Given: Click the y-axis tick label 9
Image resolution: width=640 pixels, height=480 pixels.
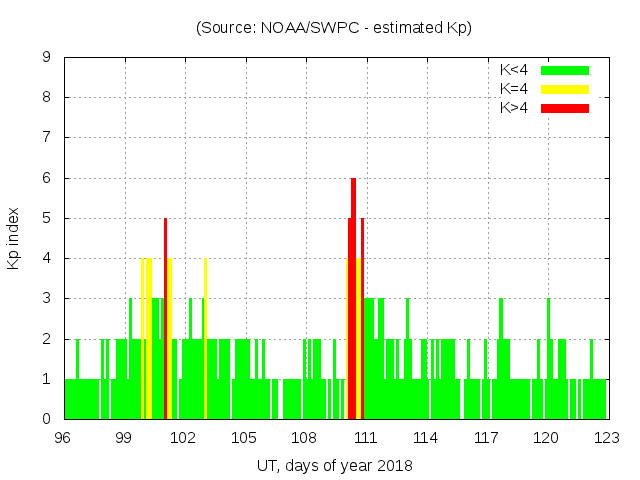Looking at the screenshot, I should tap(46, 58).
